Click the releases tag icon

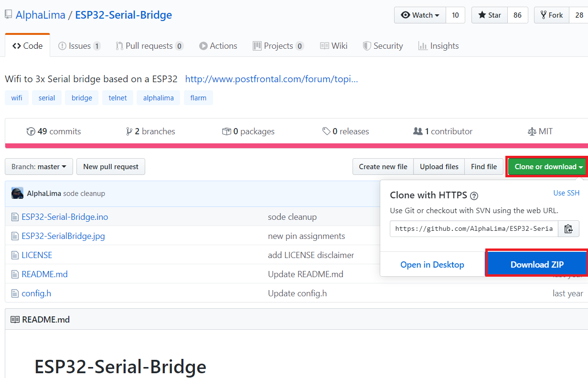point(326,131)
